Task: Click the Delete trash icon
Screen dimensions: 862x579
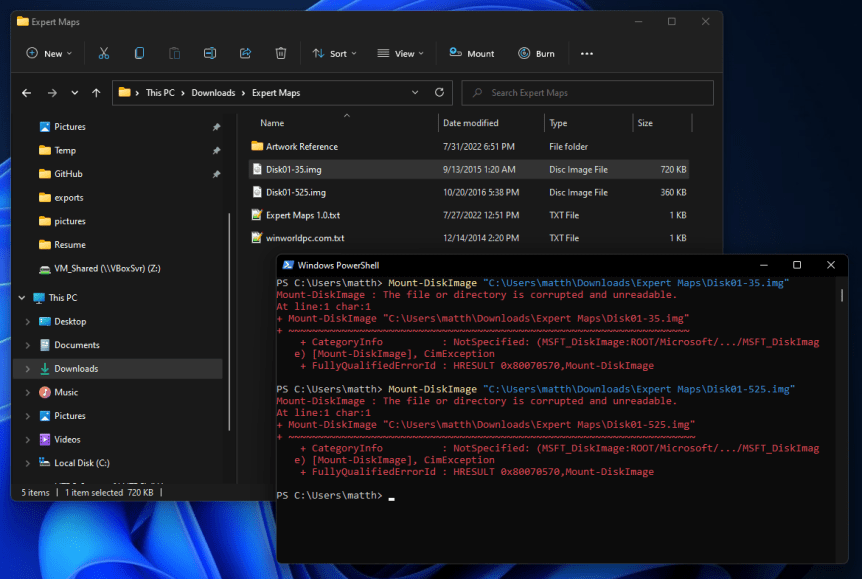Action: [281, 53]
